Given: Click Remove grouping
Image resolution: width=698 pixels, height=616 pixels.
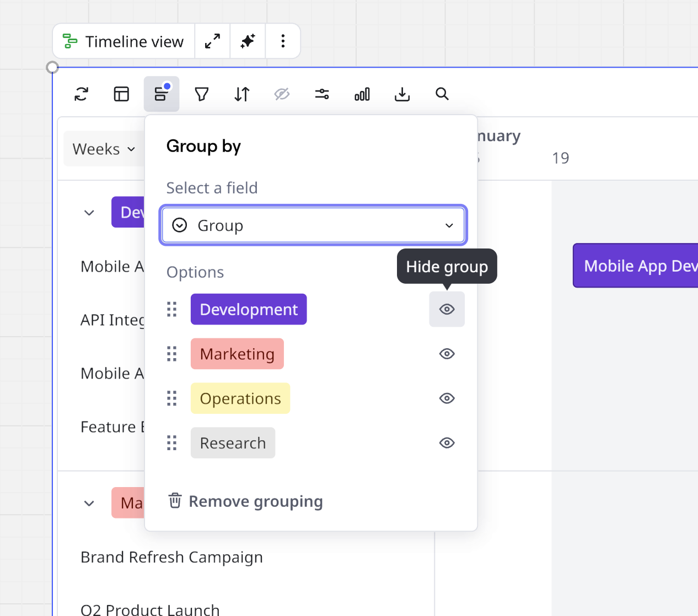Looking at the screenshot, I should (x=245, y=501).
